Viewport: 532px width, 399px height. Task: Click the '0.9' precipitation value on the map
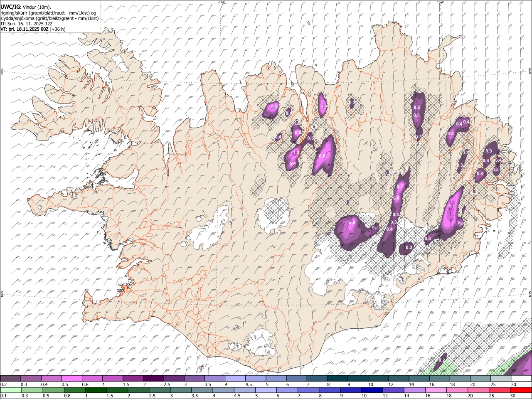274,107
